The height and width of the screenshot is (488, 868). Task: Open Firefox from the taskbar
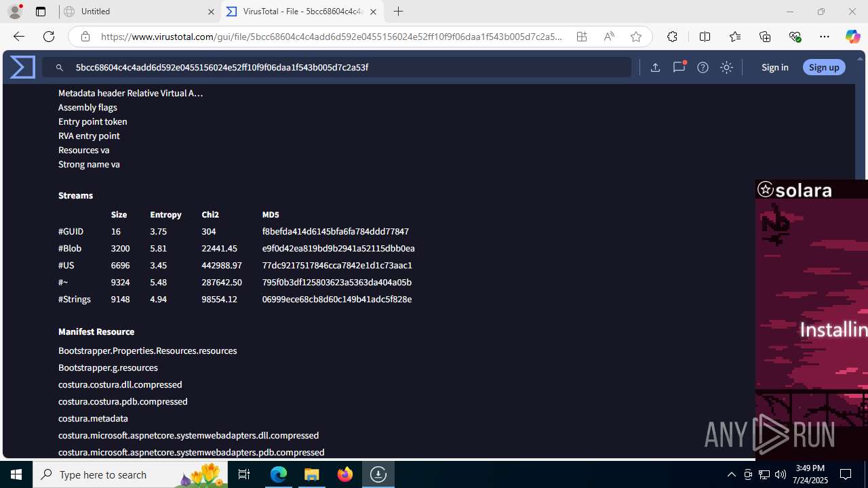345,474
